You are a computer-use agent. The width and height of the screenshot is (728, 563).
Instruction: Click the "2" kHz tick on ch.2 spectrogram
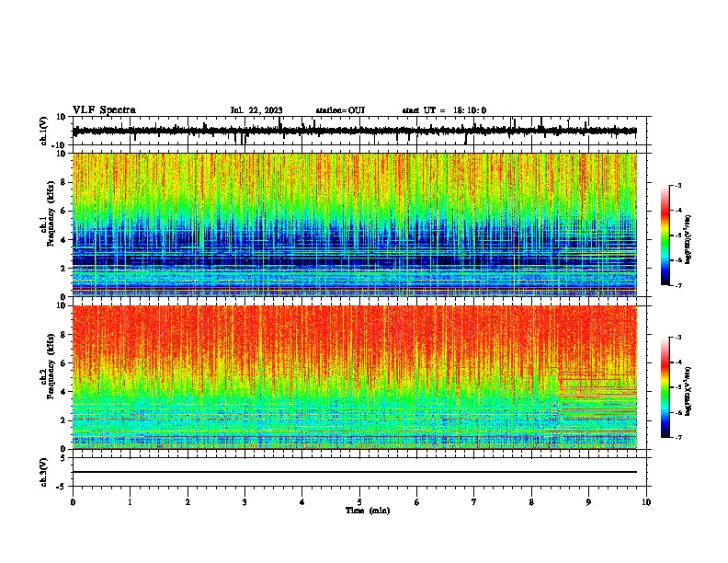[64, 420]
